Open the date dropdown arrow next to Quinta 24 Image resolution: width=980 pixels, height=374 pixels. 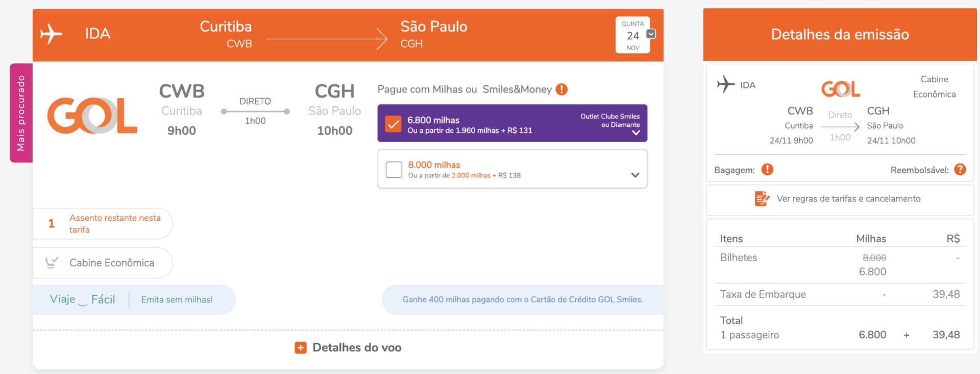coord(651,34)
